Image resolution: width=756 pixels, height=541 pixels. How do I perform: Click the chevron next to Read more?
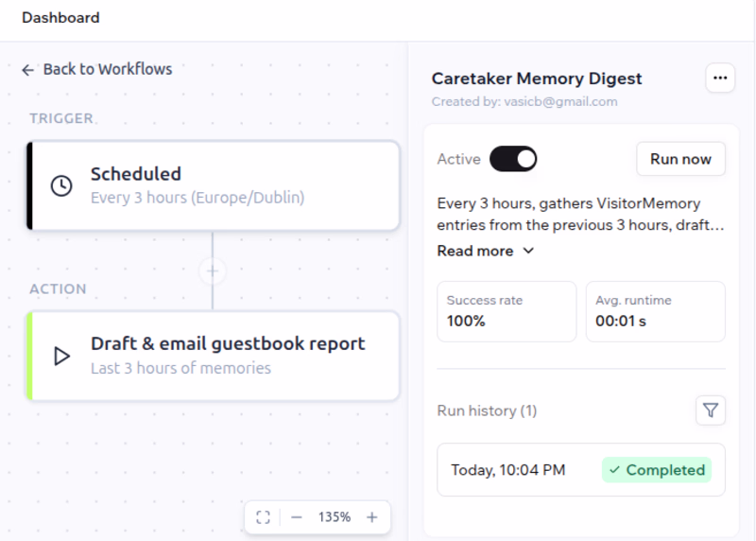tap(528, 251)
